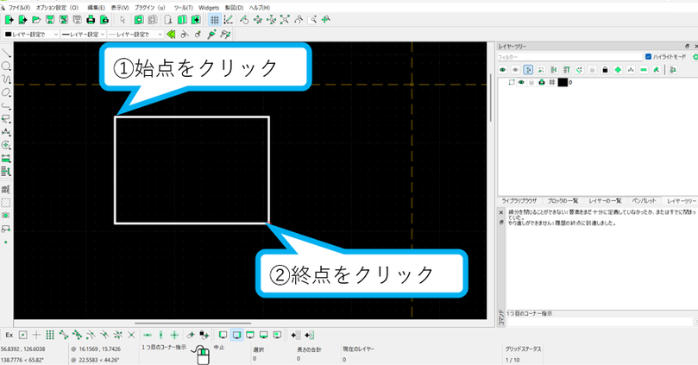Open ヘルプ(H) menu
Image resolution: width=698 pixels, height=365 pixels.
(x=259, y=8)
